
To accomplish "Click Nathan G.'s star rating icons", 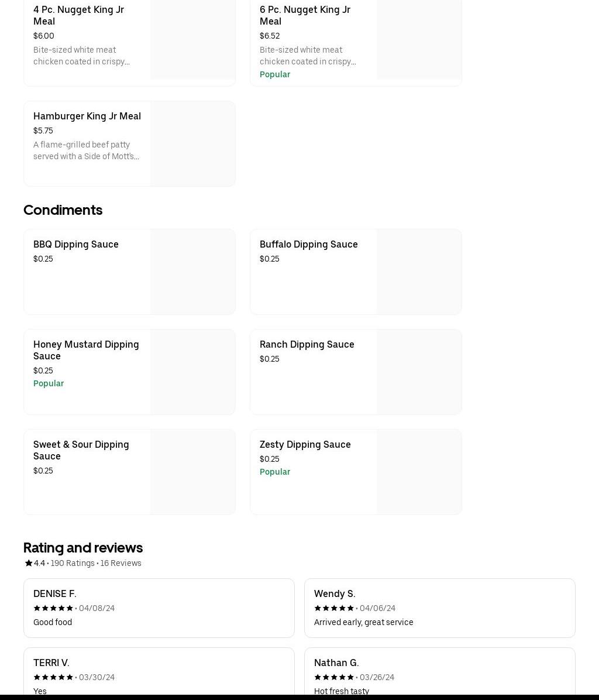I will point(334,677).
